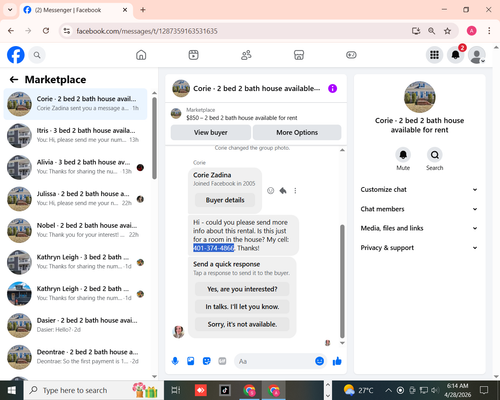500x400 pixels.
Task: Open Corie 2 bed 2 bath chat
Action: coord(75,104)
